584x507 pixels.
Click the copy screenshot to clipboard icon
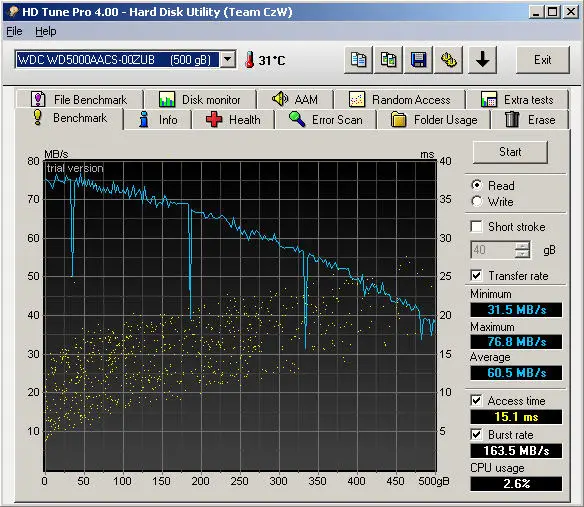(x=388, y=60)
